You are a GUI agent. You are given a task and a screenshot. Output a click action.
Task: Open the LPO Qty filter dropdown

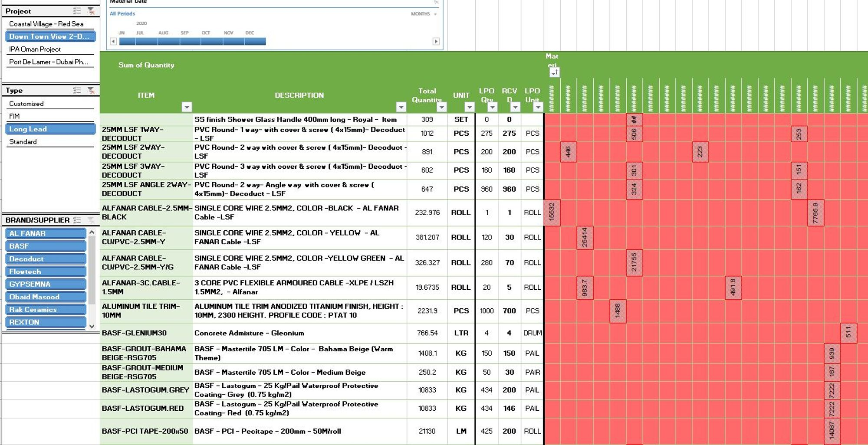coord(492,107)
